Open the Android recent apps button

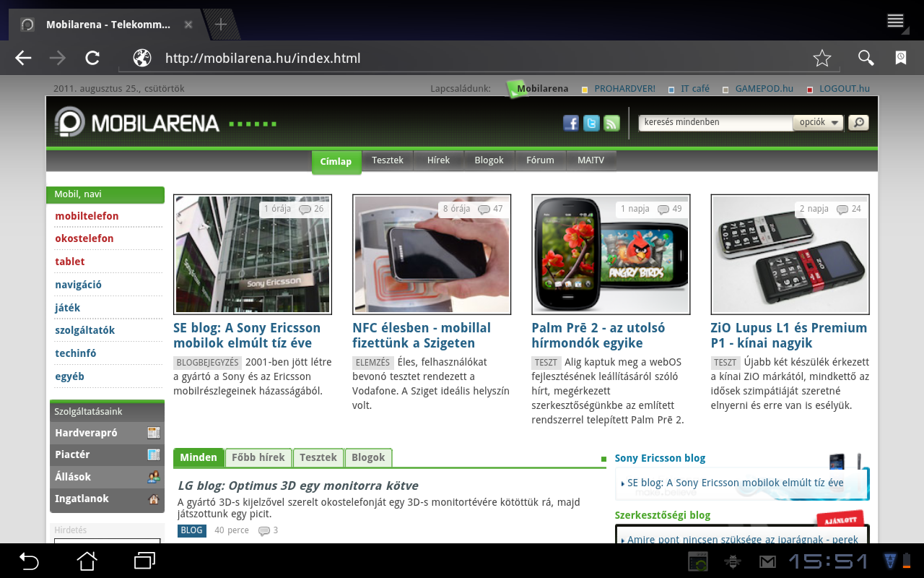pyautogui.click(x=145, y=561)
